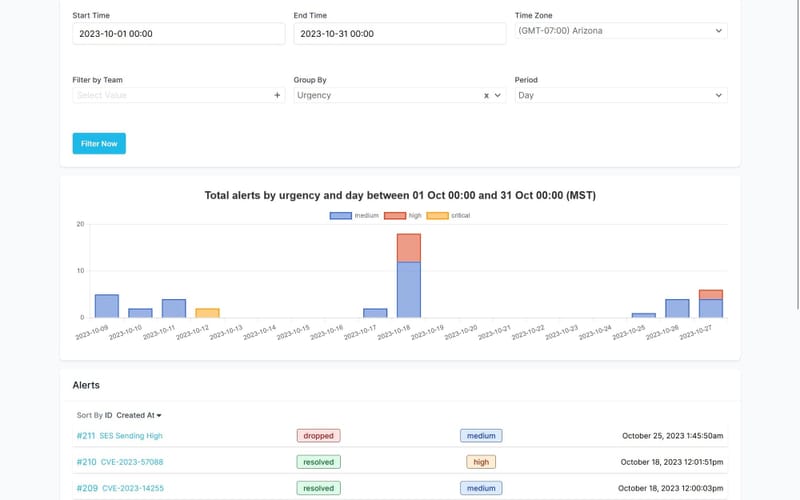Click the dropped status badge on alert #211
Viewport: 800px width, 500px height.
click(x=318, y=436)
